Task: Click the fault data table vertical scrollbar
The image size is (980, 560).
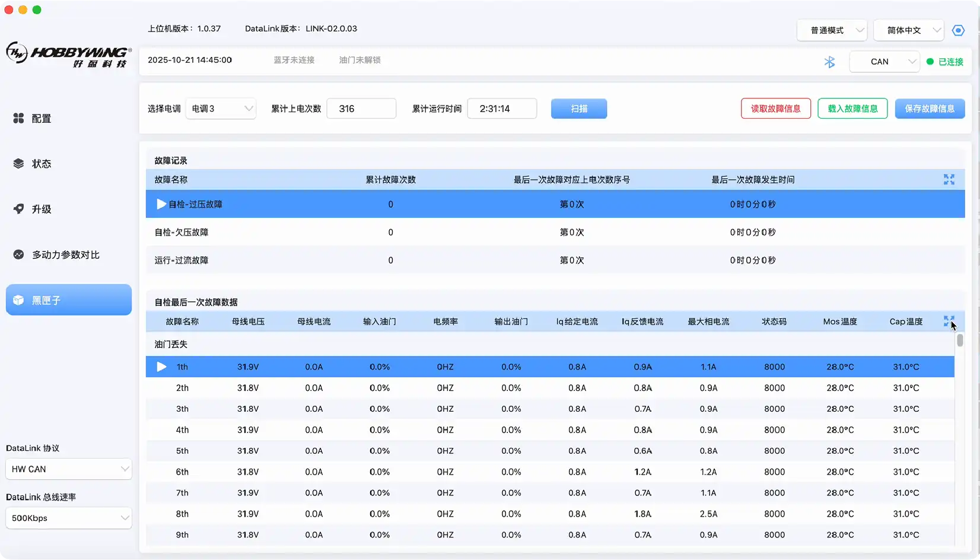Action: pyautogui.click(x=959, y=341)
